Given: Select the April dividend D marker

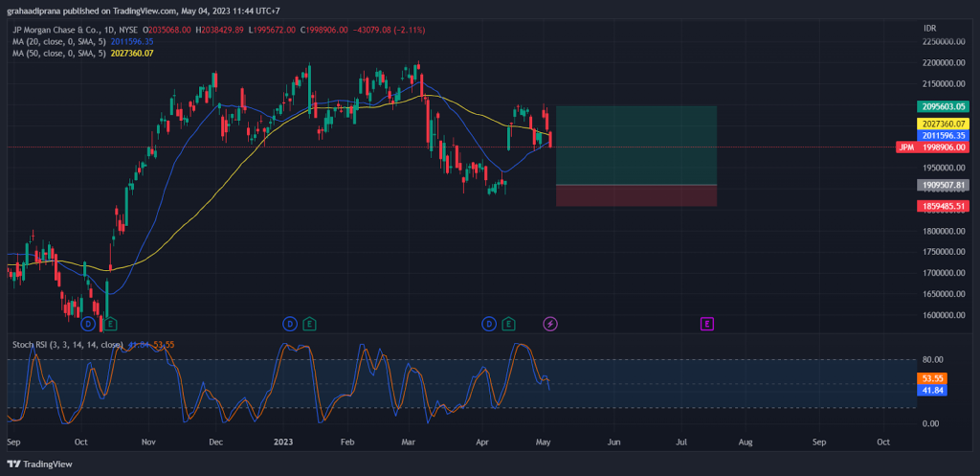Looking at the screenshot, I should tap(488, 324).
